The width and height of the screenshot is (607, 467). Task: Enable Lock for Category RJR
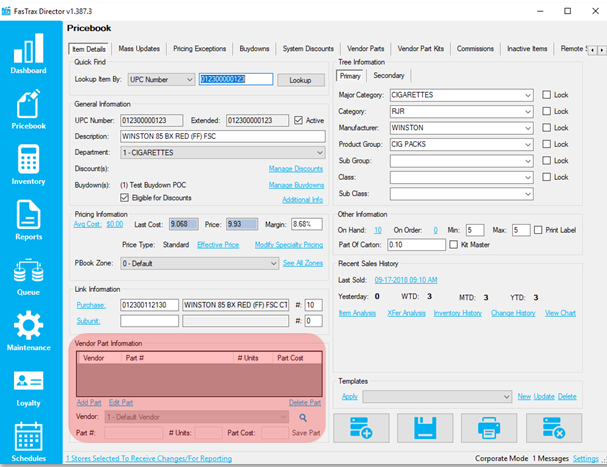[x=546, y=111]
